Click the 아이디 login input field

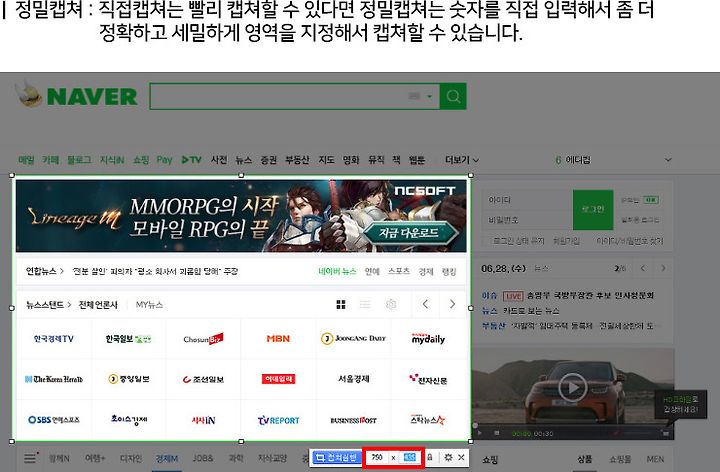tap(528, 200)
